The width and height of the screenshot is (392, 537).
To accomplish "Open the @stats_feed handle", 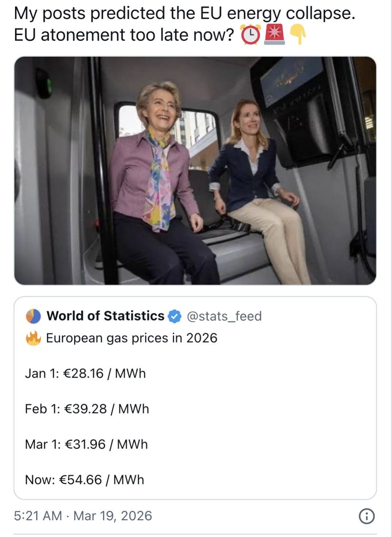I will (x=224, y=316).
